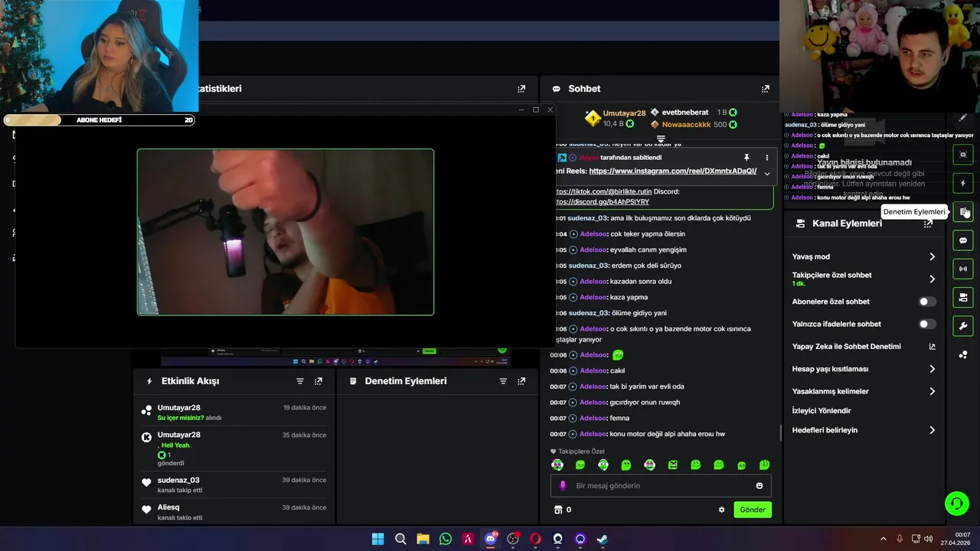Open Denetim Eylemleri sidebar icon
The width and height of the screenshot is (980, 551).
963,212
